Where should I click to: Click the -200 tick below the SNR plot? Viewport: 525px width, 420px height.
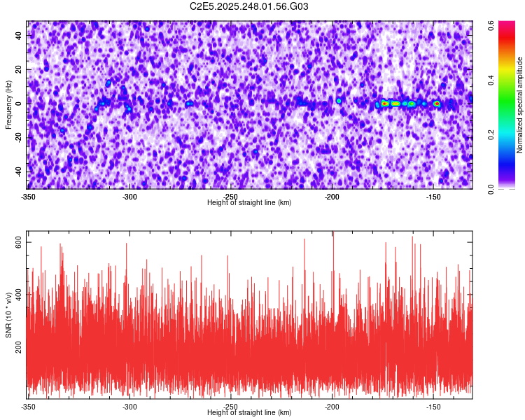pyautogui.click(x=332, y=407)
